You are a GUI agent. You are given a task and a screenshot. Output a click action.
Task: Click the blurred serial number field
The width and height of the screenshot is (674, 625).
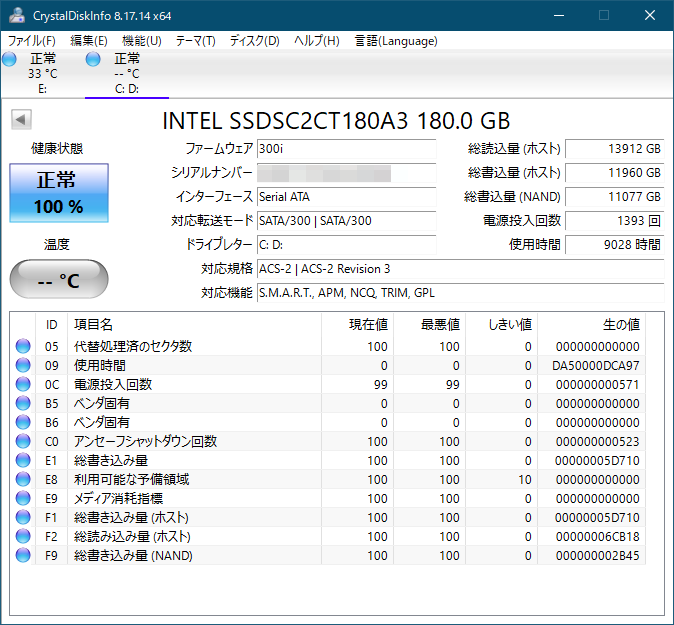[x=346, y=173]
